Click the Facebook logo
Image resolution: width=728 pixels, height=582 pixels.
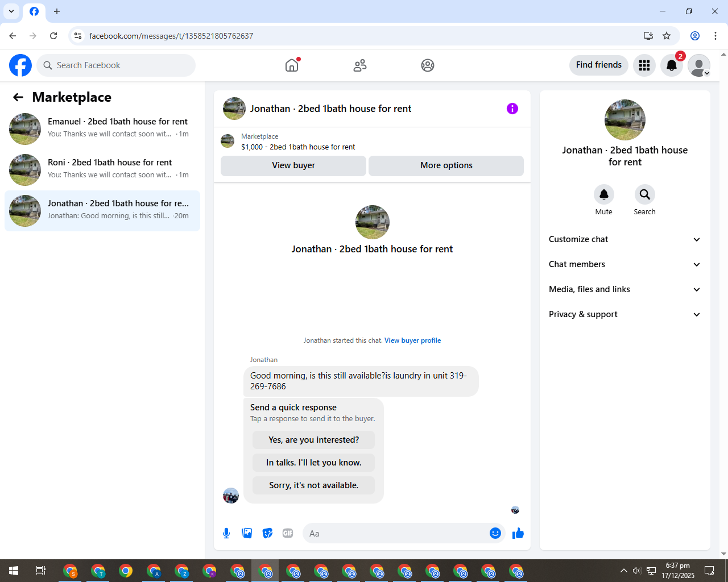(x=20, y=65)
